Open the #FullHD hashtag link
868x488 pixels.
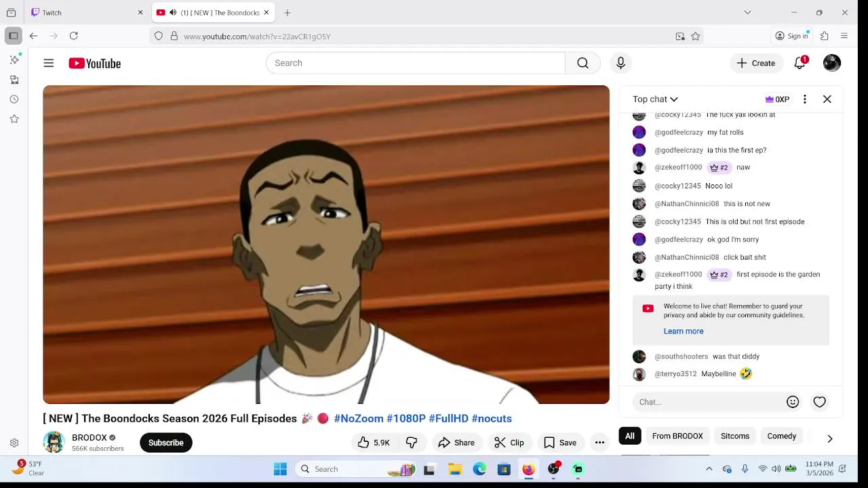tap(448, 418)
